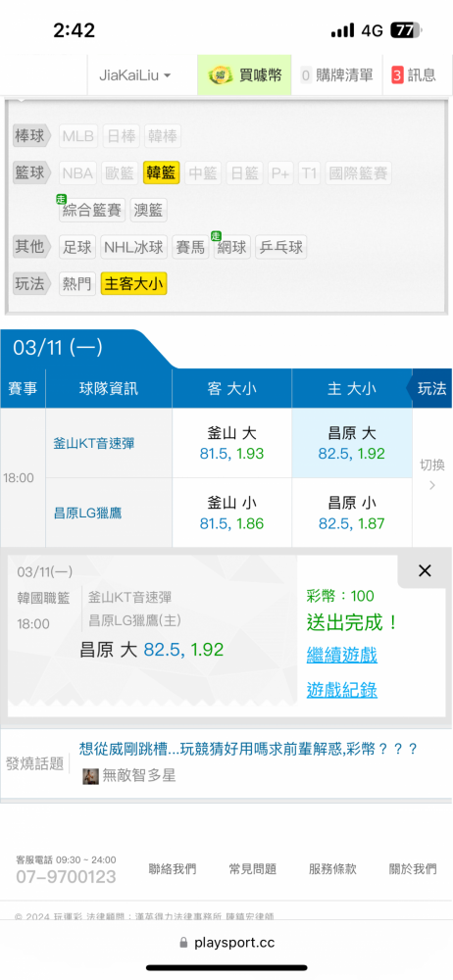
Task: Tap the 無敵智多星 user avatar
Action: coord(91,776)
